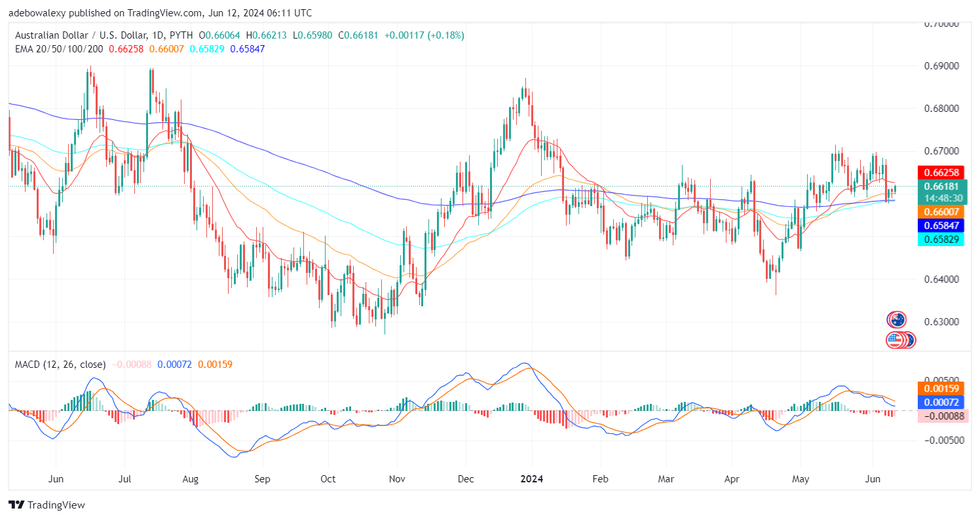Click the blue EMA 200 legend value
The width and height of the screenshot is (980, 519).
point(248,49)
